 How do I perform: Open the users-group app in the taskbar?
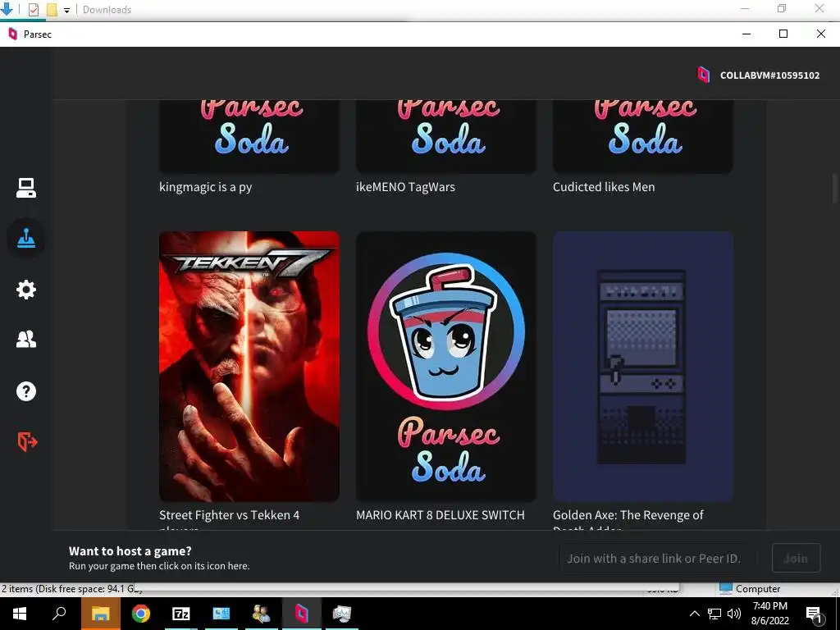[262, 614]
